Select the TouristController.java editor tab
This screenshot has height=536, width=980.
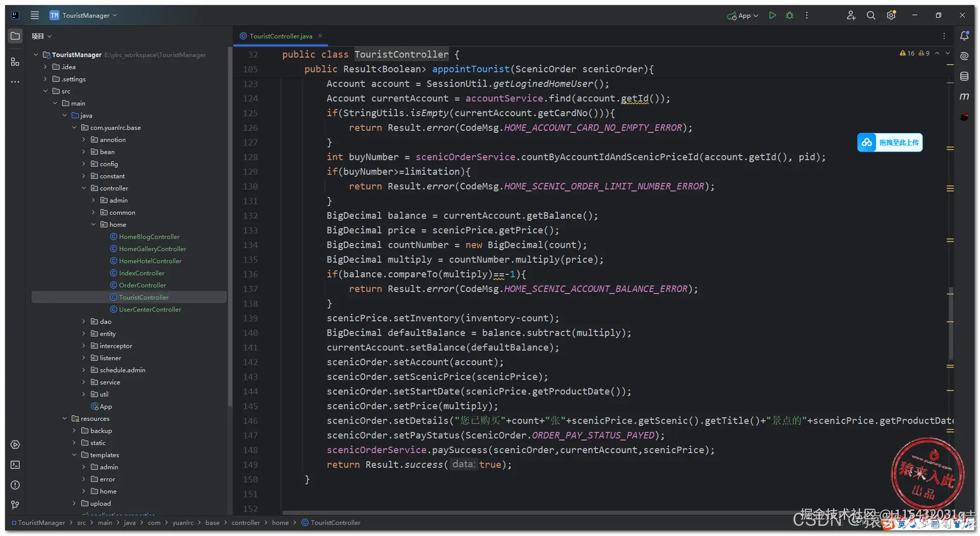(280, 36)
